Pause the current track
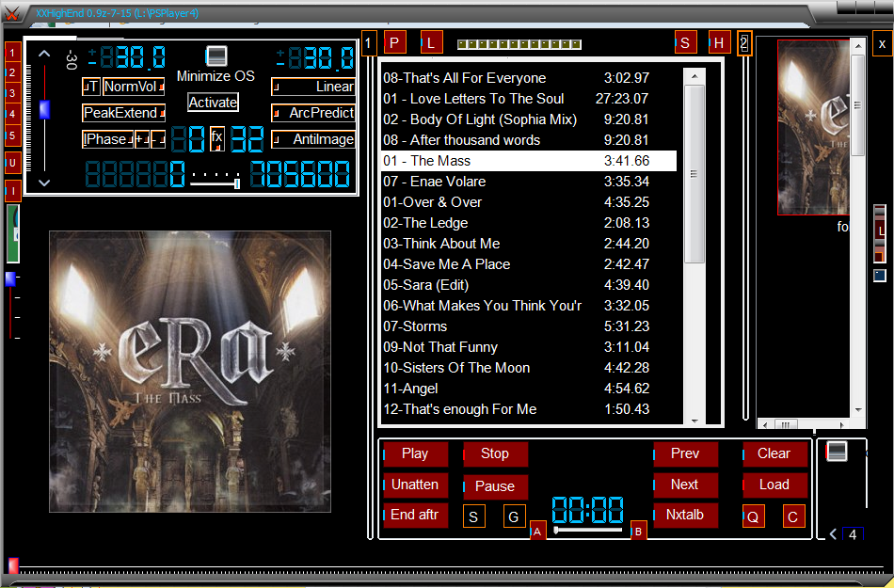894x588 pixels. (x=495, y=486)
